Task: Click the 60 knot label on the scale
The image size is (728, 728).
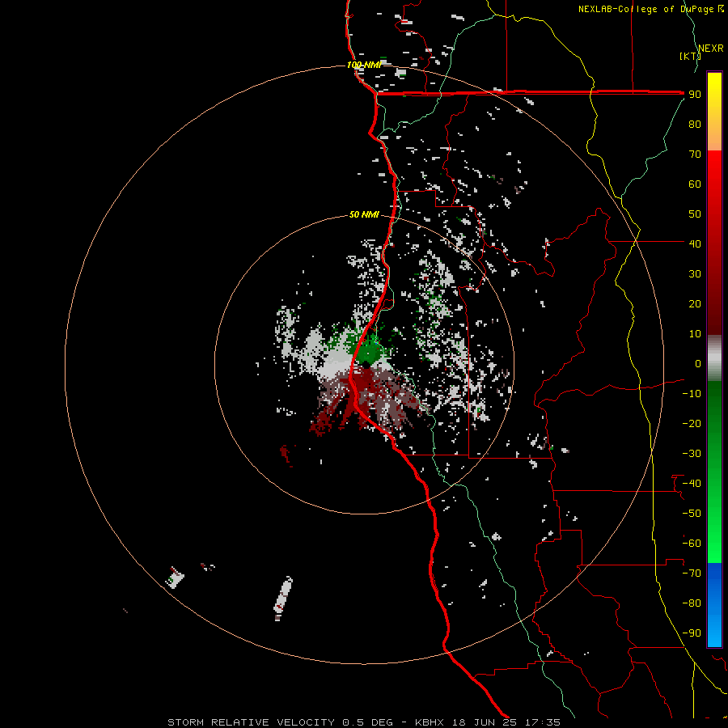Action: pos(695,184)
